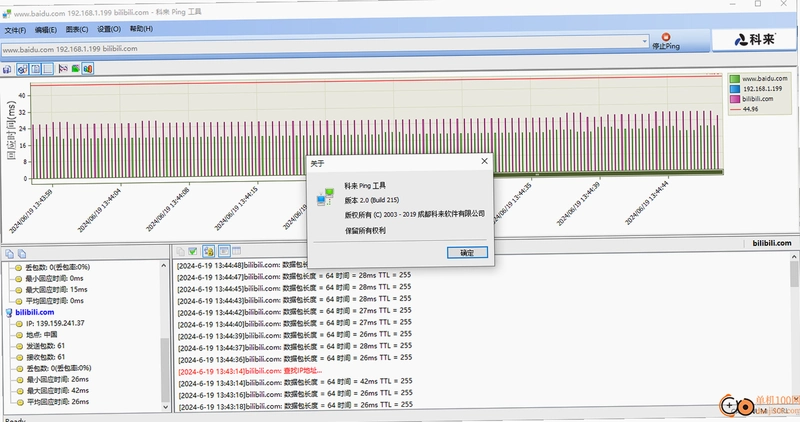Open the 设置(O) menu
This screenshot has height=422, width=800.
click(109, 29)
